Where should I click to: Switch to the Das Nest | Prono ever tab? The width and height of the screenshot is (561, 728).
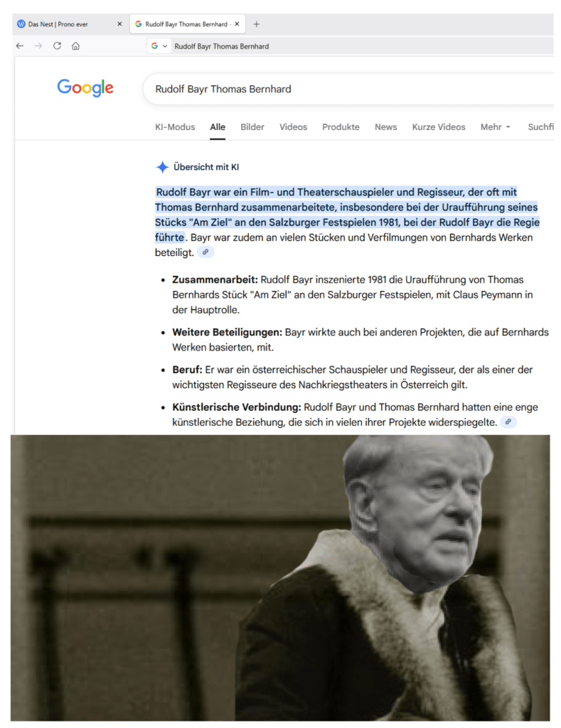70,24
